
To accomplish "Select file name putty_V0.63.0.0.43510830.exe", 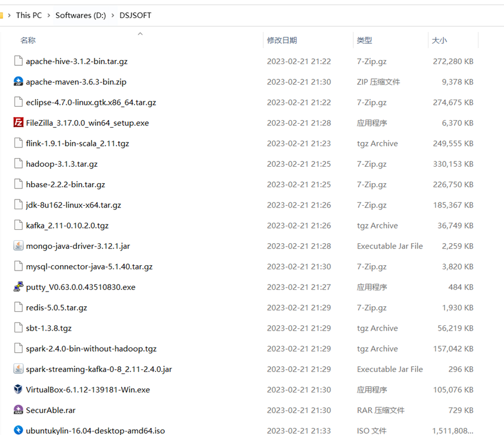I will 80,287.
